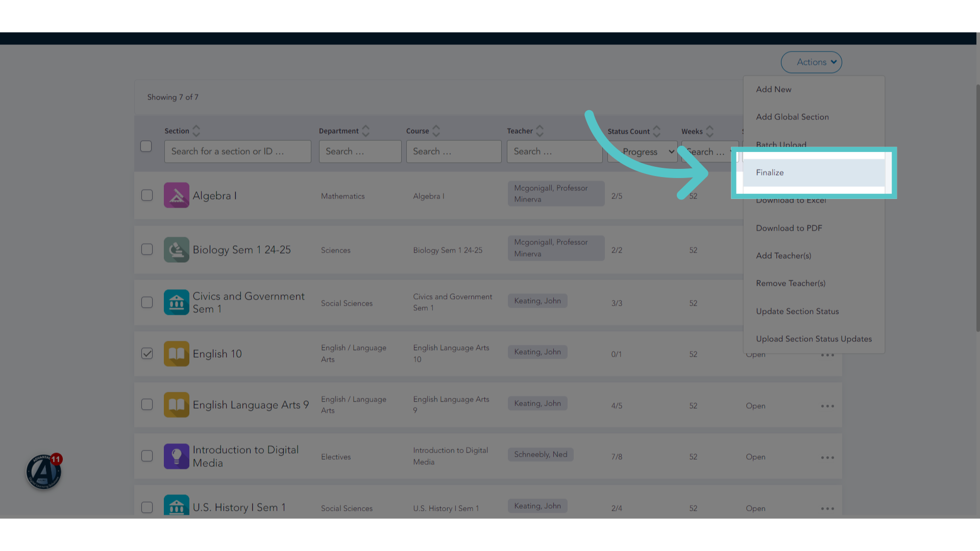The height and width of the screenshot is (551, 980).
Task: Click the Keating, John teacher tag for English 10
Action: (x=537, y=352)
